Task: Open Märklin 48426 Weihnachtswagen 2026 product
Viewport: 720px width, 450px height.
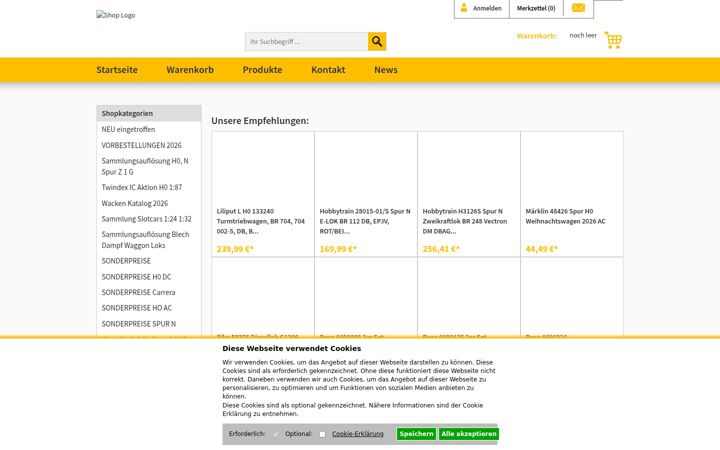Action: (x=566, y=216)
